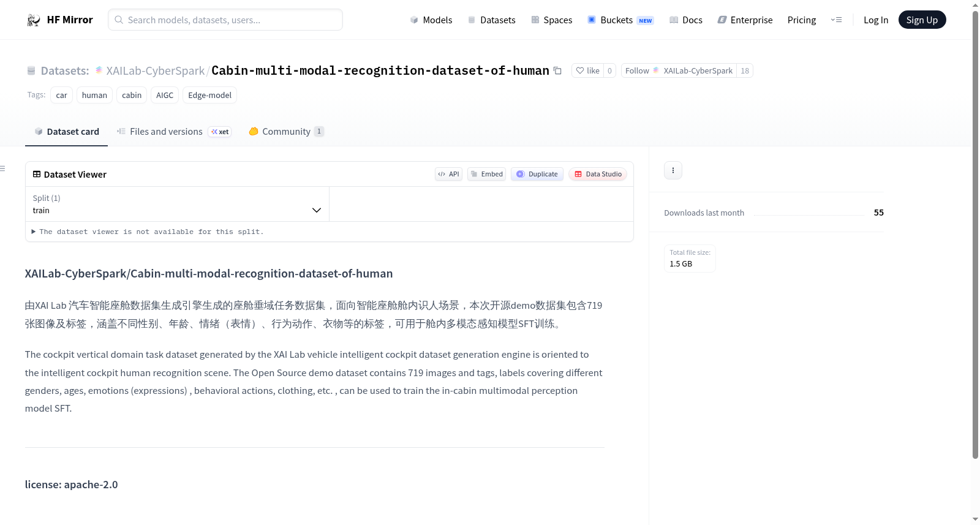Image resolution: width=980 pixels, height=525 pixels.
Task: Open the XAILab-CyberSpark organization link
Action: [x=156, y=70]
